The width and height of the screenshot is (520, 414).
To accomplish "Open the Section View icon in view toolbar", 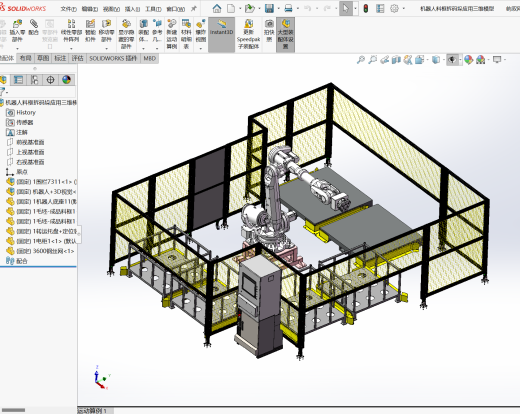I will point(396,60).
